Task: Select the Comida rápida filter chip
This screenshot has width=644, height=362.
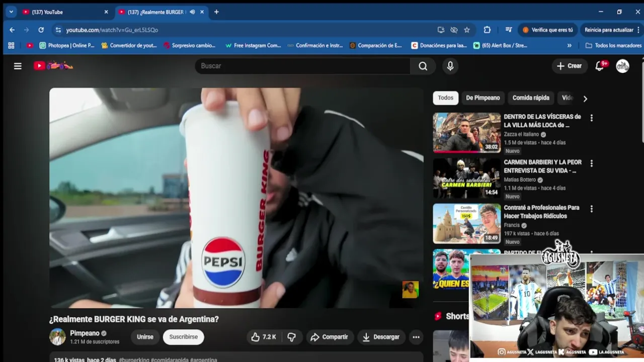Action: [531, 98]
